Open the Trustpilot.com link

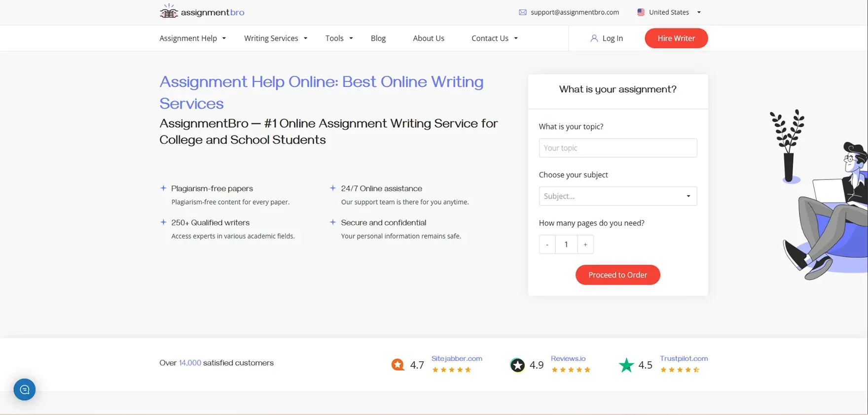(x=684, y=358)
